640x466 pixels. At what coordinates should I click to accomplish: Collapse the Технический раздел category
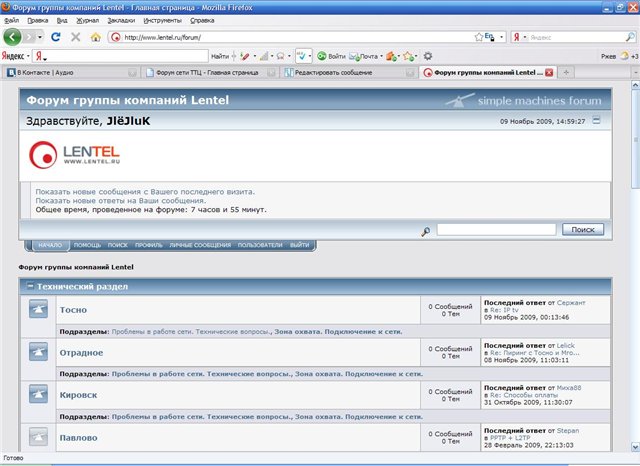click(30, 286)
